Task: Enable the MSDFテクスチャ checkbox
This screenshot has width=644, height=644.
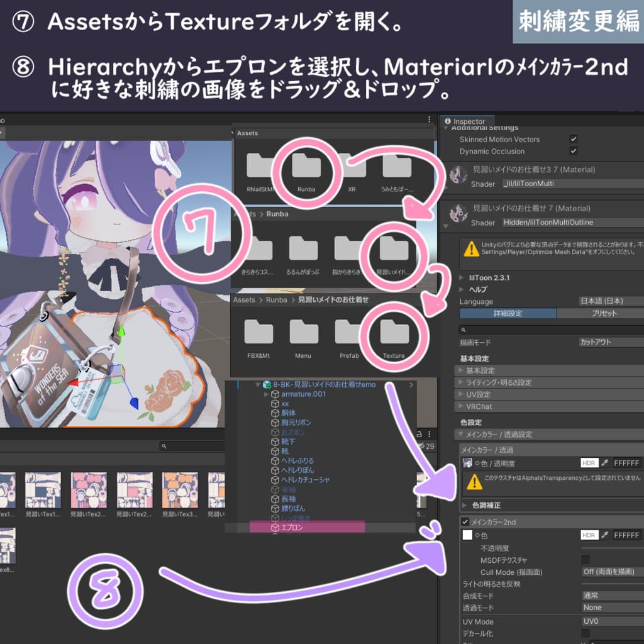Action: (585, 559)
